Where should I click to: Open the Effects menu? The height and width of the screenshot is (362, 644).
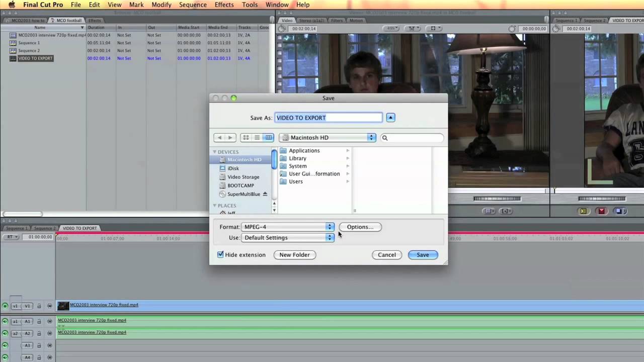tap(224, 5)
